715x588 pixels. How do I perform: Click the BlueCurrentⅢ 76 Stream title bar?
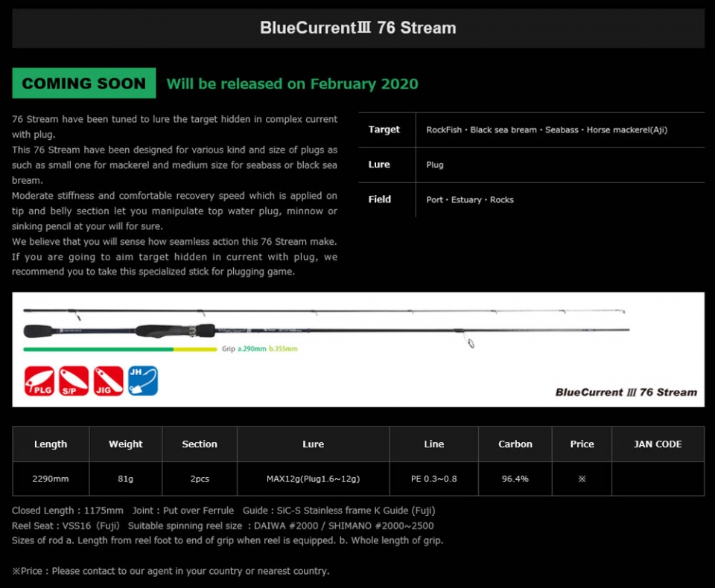click(x=358, y=28)
